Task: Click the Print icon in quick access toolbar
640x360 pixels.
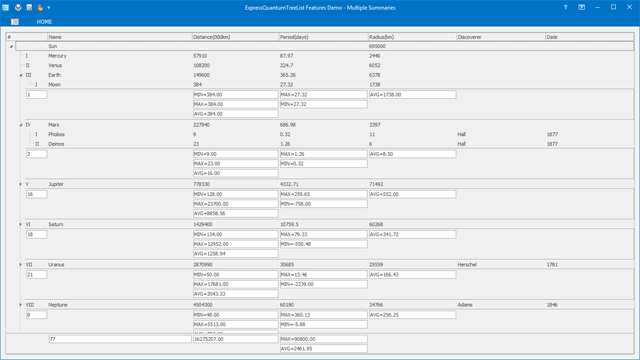Action: click(18, 7)
